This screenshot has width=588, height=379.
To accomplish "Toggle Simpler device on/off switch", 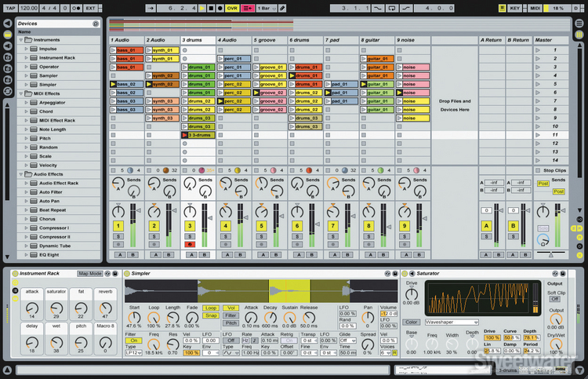I will pos(127,274).
